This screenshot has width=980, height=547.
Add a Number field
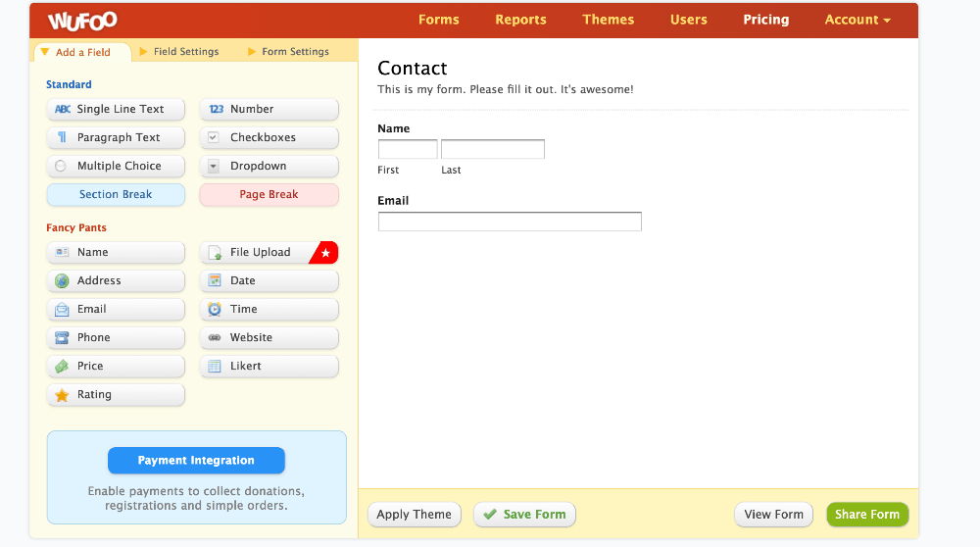[269, 109]
